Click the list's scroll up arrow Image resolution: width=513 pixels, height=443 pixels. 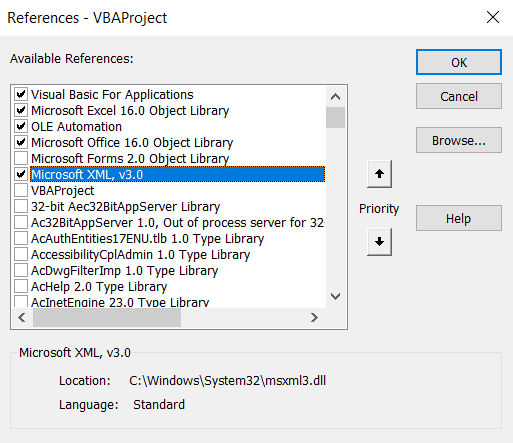(x=335, y=97)
